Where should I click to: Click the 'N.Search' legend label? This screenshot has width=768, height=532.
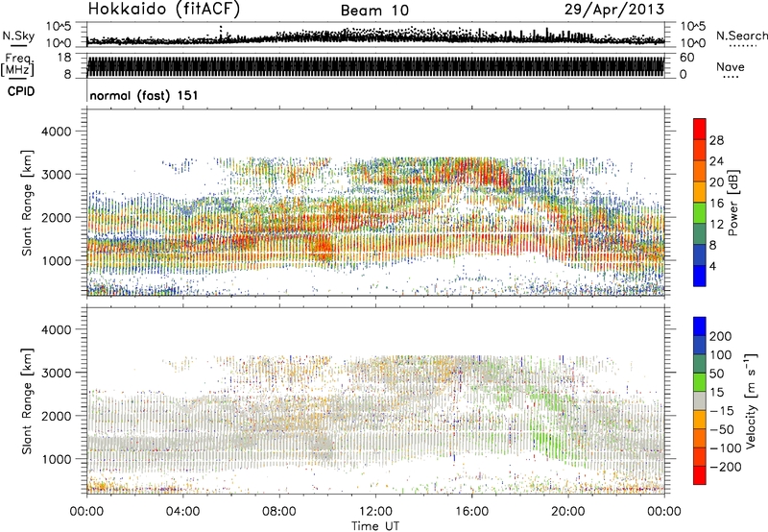(741, 36)
